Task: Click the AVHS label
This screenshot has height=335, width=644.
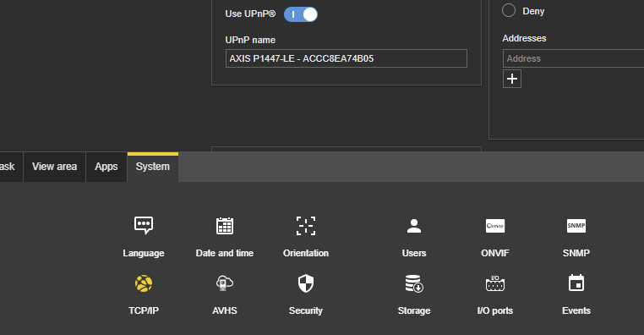Action: [225, 310]
